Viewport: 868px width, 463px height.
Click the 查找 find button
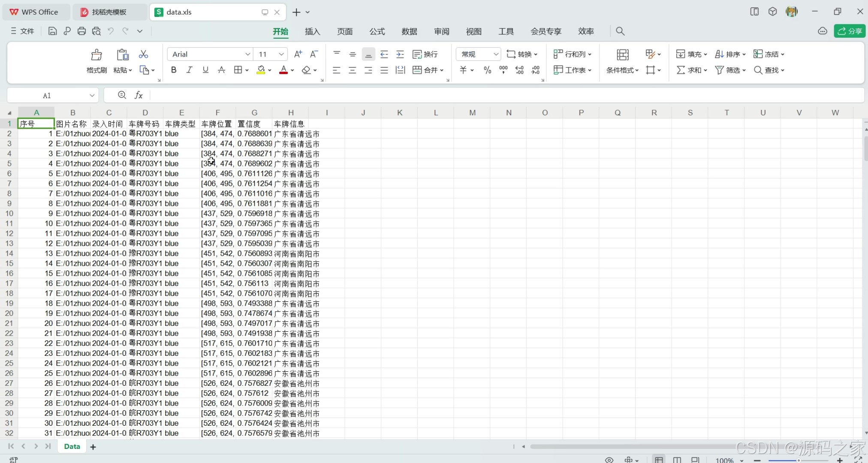(769, 70)
